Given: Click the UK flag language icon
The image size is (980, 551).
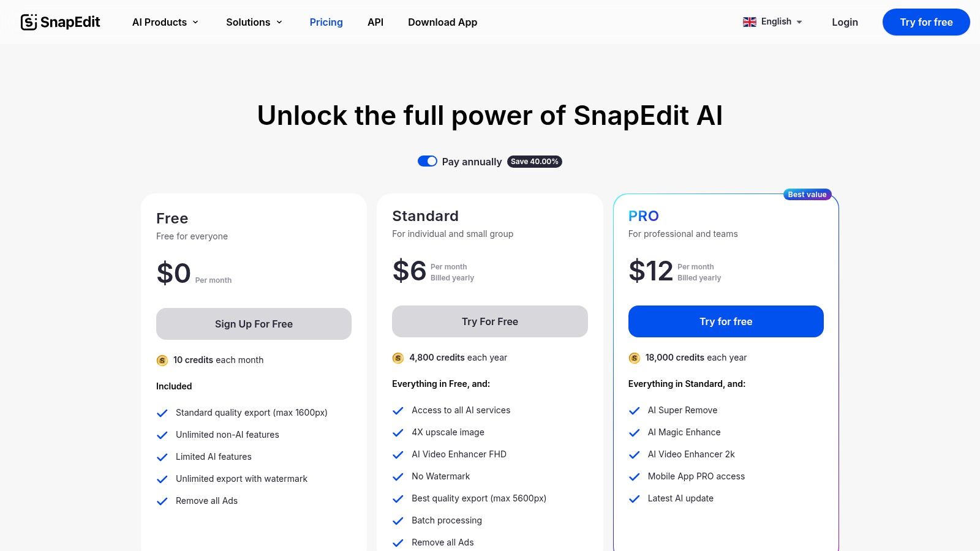Looking at the screenshot, I should [750, 22].
